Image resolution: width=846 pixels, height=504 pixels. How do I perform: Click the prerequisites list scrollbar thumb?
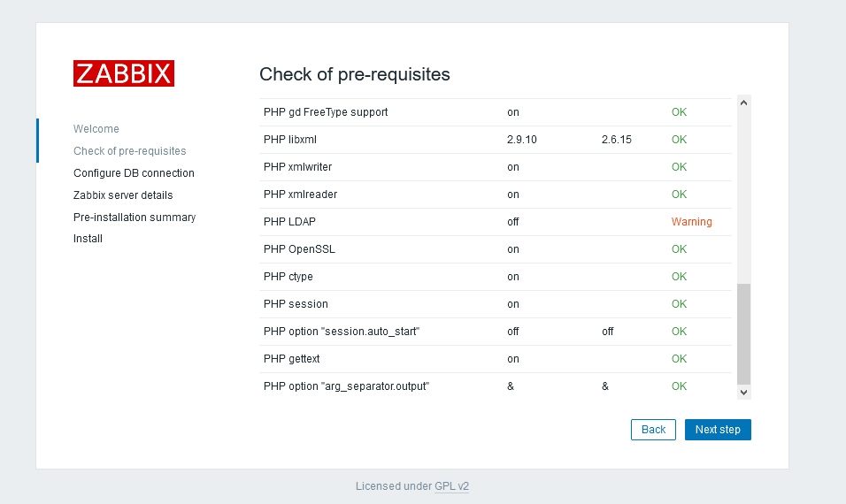(743, 334)
